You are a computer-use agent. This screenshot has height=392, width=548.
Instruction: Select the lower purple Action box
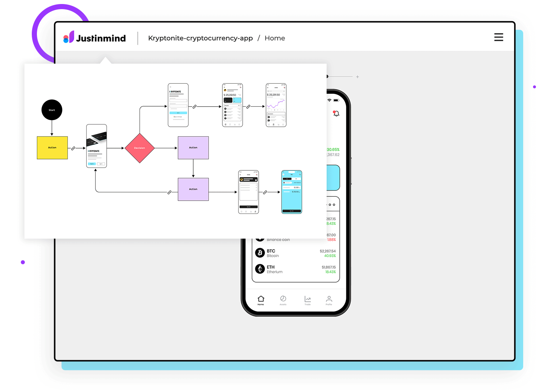click(193, 189)
